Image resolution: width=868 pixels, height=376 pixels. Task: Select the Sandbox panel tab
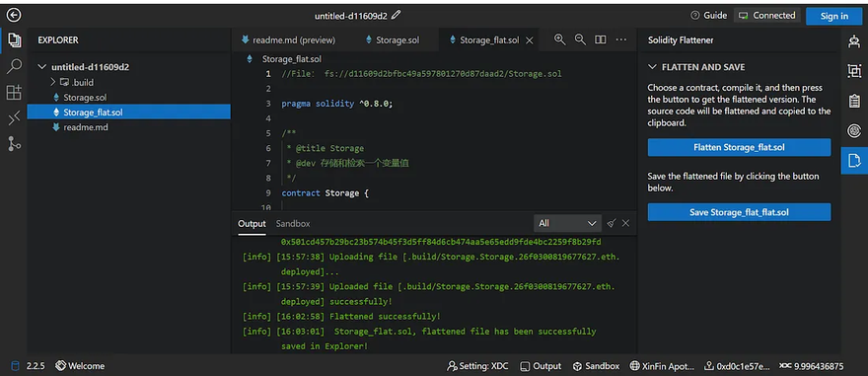pos(293,224)
